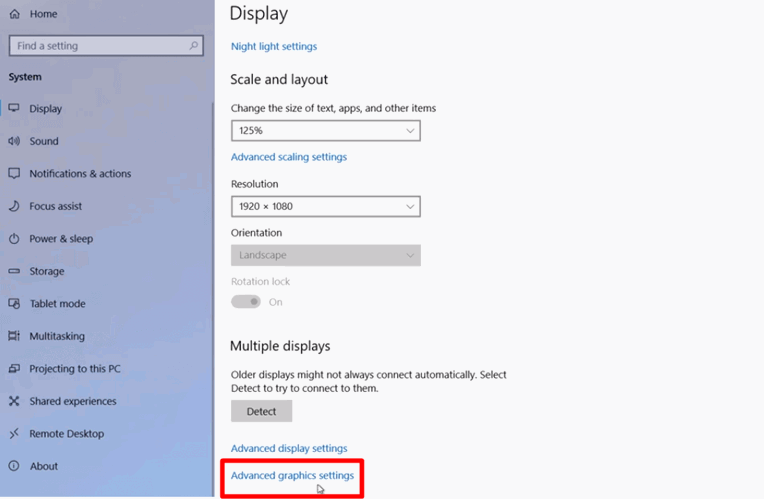Click the Focus assist moon icon

[x=14, y=206]
